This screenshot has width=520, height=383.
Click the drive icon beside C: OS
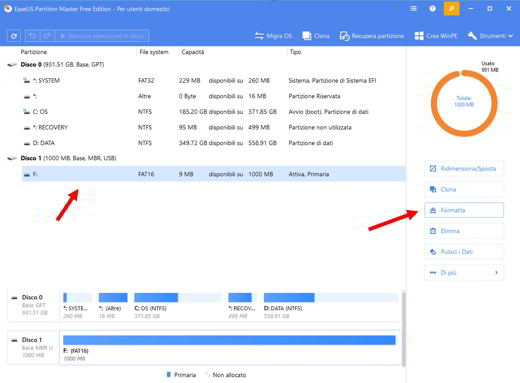pos(27,112)
